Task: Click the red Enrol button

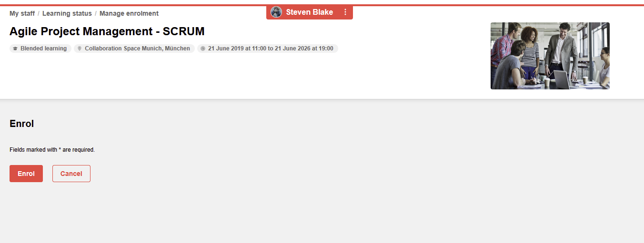Action: click(x=26, y=174)
